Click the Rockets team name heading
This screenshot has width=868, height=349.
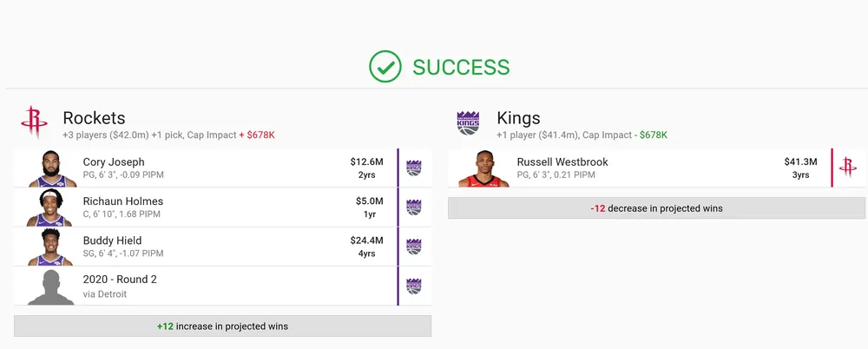coord(94,118)
